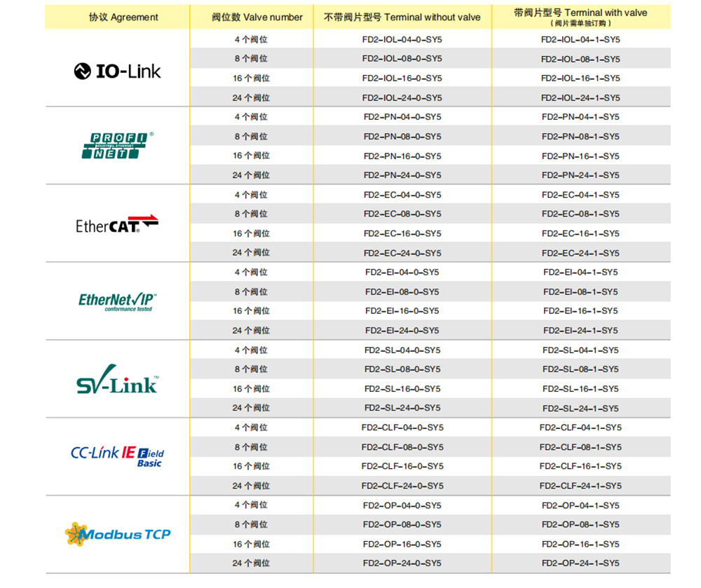The width and height of the screenshot is (701, 588).
Task: Click 24 个阀位 in the PROFINET group
Action: pyautogui.click(x=251, y=175)
